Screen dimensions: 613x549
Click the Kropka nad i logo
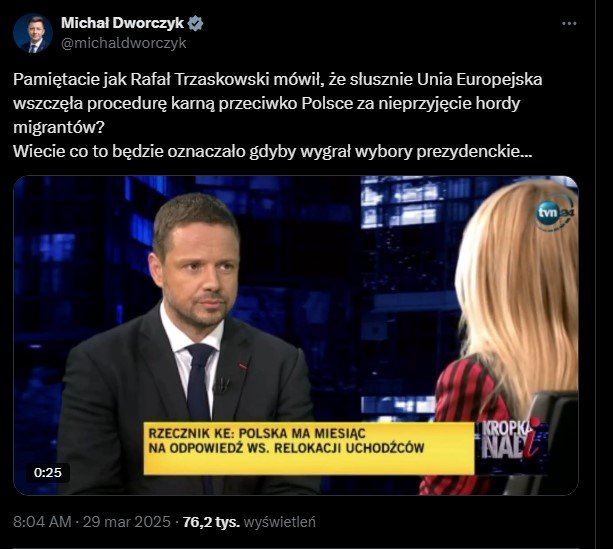coord(510,438)
